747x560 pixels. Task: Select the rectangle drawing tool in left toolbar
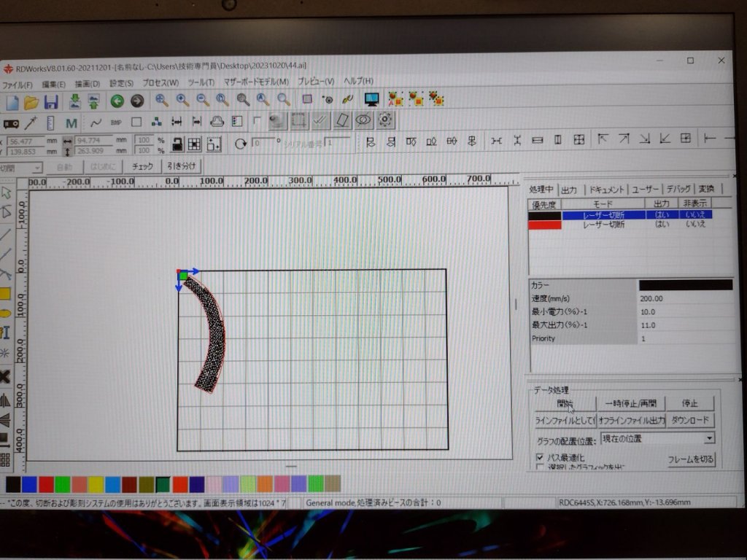pyautogui.click(x=5, y=294)
